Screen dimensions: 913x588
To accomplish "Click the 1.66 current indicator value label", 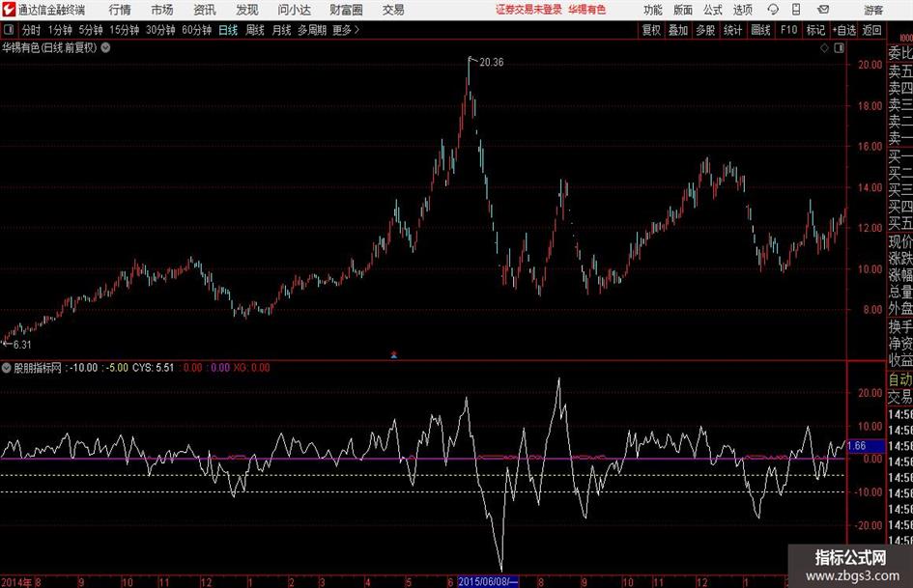I will pos(866,446).
